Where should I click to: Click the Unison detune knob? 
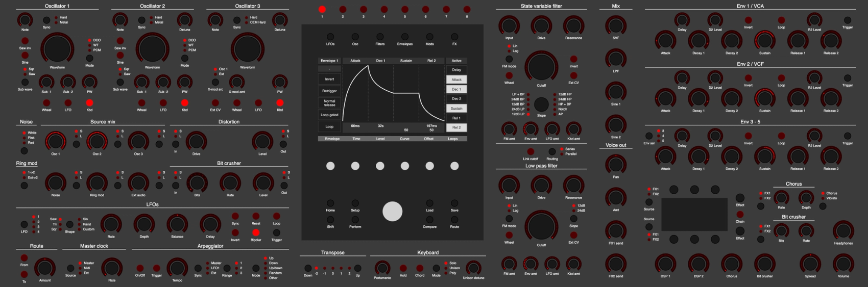point(473,268)
